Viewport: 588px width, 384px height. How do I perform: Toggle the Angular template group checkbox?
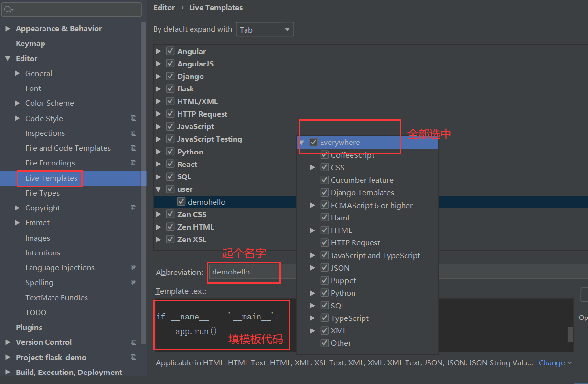click(x=170, y=51)
